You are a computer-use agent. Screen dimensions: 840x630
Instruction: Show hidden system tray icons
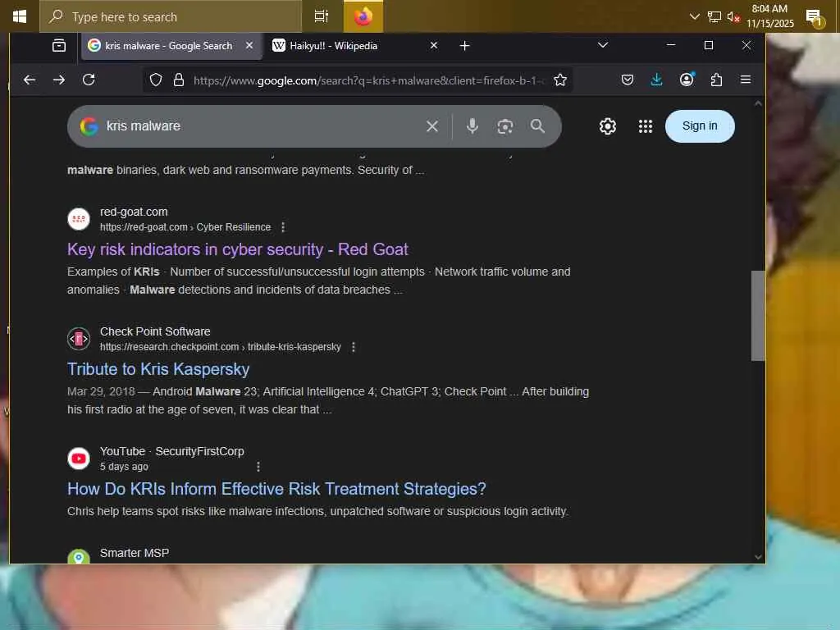pos(694,16)
